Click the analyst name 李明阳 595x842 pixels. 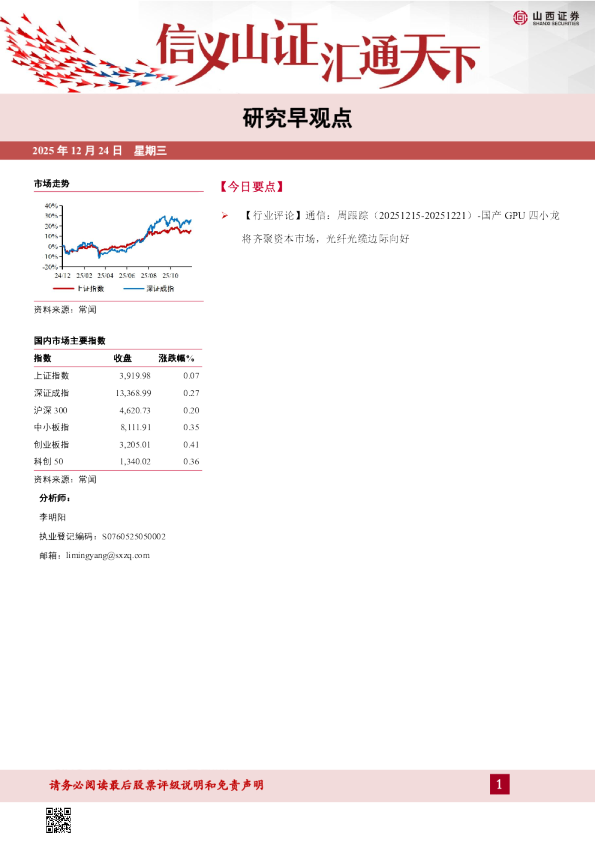tap(52, 517)
